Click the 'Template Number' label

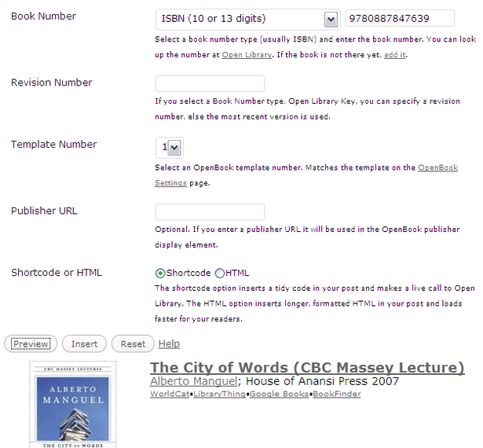[x=54, y=145]
